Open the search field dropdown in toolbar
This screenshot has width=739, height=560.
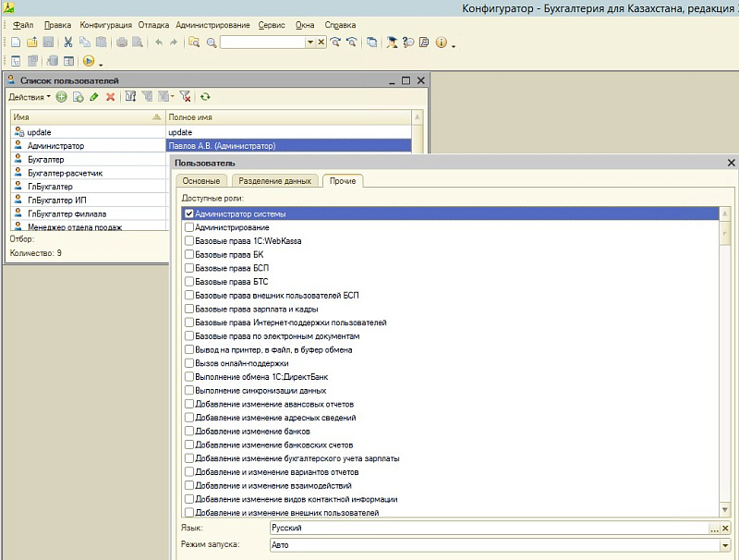(309, 43)
